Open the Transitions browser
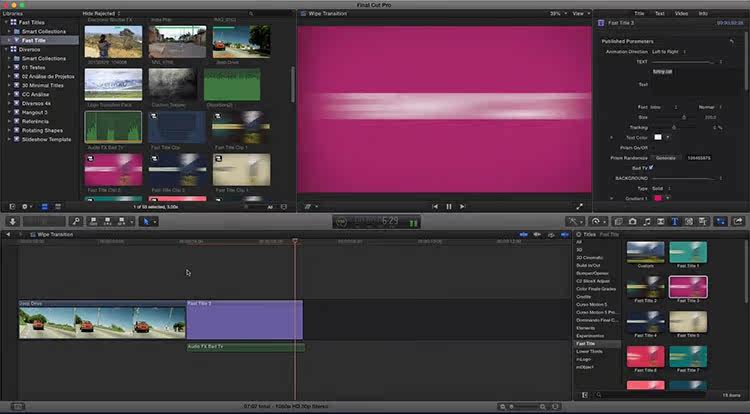The width and height of the screenshot is (750, 414). click(x=661, y=221)
